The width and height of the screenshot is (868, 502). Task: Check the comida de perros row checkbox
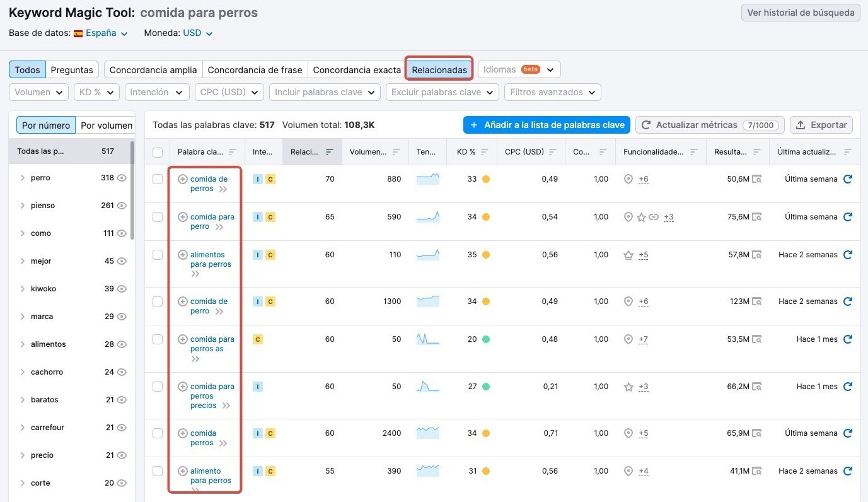(158, 179)
